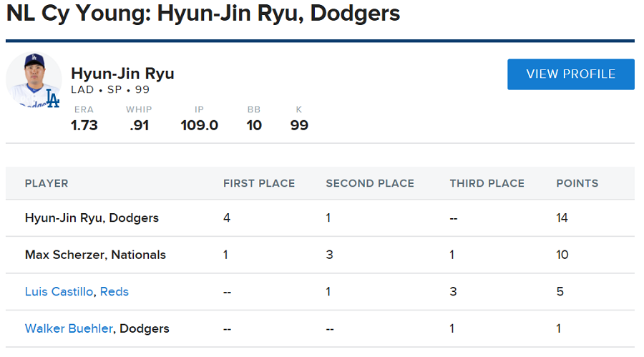Click the PLAYER column header

(x=47, y=183)
